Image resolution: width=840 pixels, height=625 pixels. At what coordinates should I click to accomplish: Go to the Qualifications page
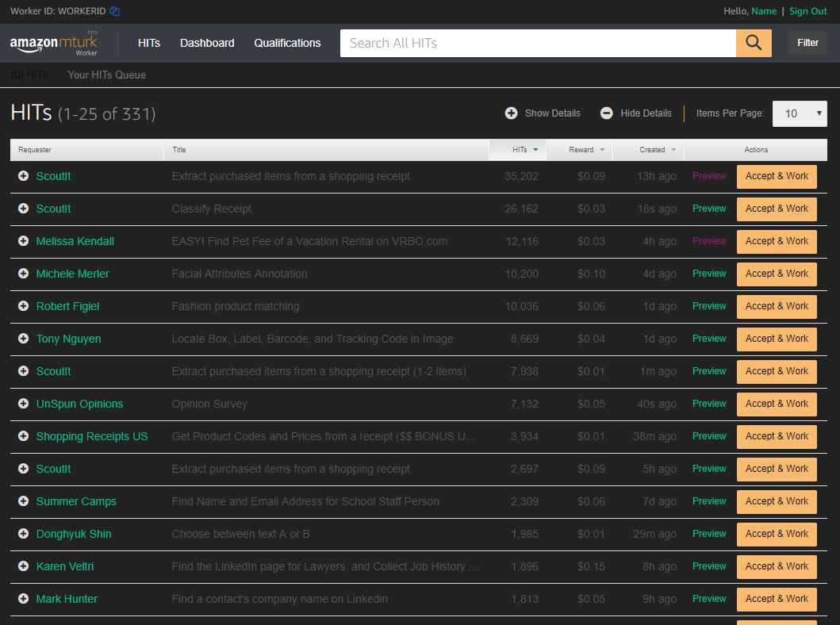point(287,43)
